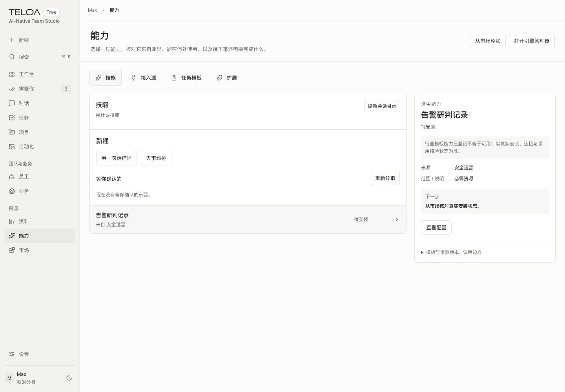The height and width of the screenshot is (392, 565).
Task: Select the 扩展 tab
Action: pyautogui.click(x=227, y=78)
